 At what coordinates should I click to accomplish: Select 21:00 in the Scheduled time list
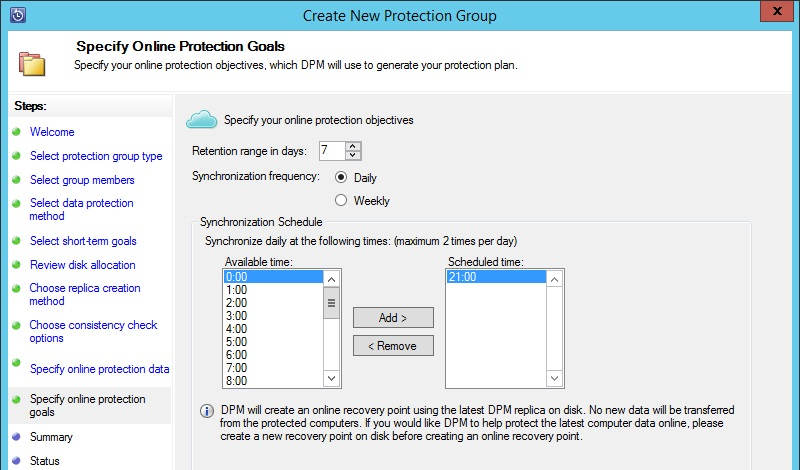[495, 277]
